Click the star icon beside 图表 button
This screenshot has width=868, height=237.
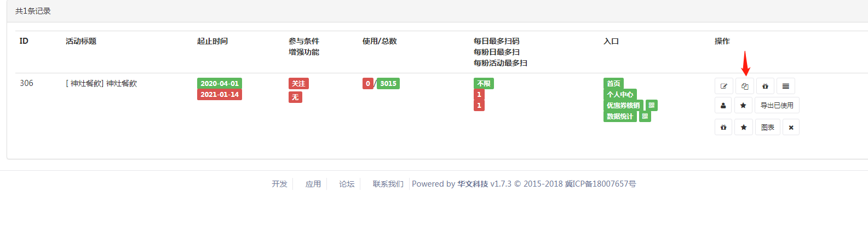[x=743, y=127]
